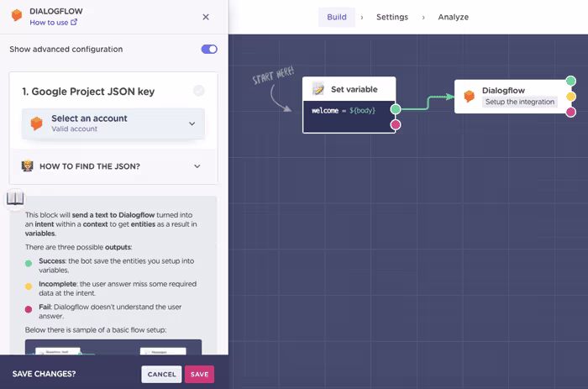Image resolution: width=588 pixels, height=389 pixels.
Task: Click the Dialogflow block's orange cube icon
Action: 469,96
